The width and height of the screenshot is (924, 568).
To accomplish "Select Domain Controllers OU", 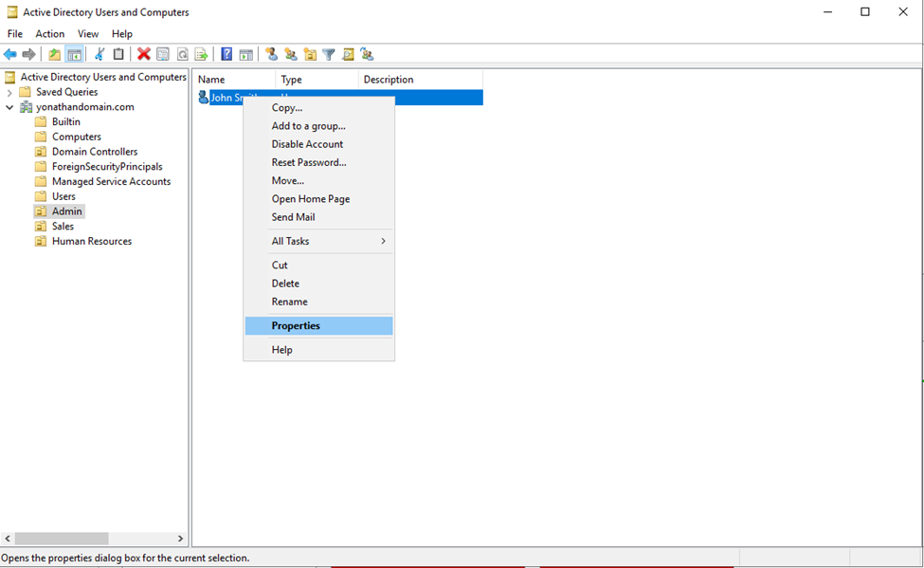I will click(x=95, y=152).
